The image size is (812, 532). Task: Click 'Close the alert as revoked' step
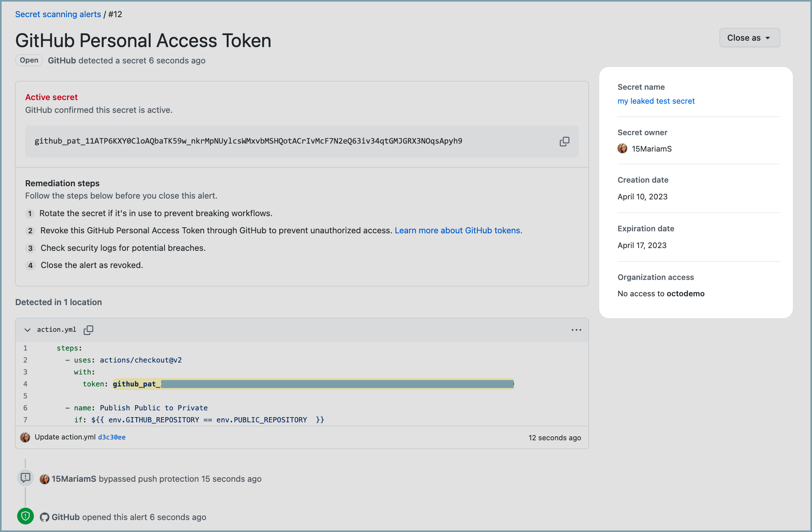tap(92, 265)
